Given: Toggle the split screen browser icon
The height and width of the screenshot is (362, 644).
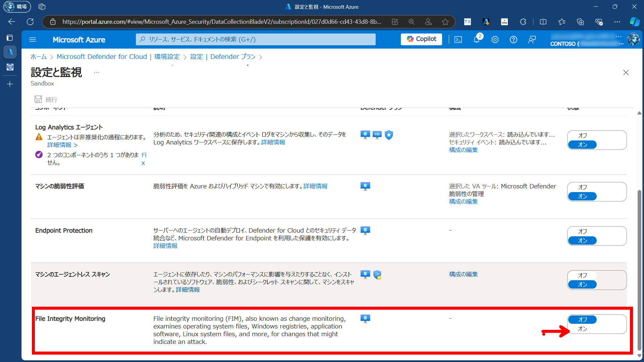Looking at the screenshot, I should pyautogui.click(x=543, y=22).
